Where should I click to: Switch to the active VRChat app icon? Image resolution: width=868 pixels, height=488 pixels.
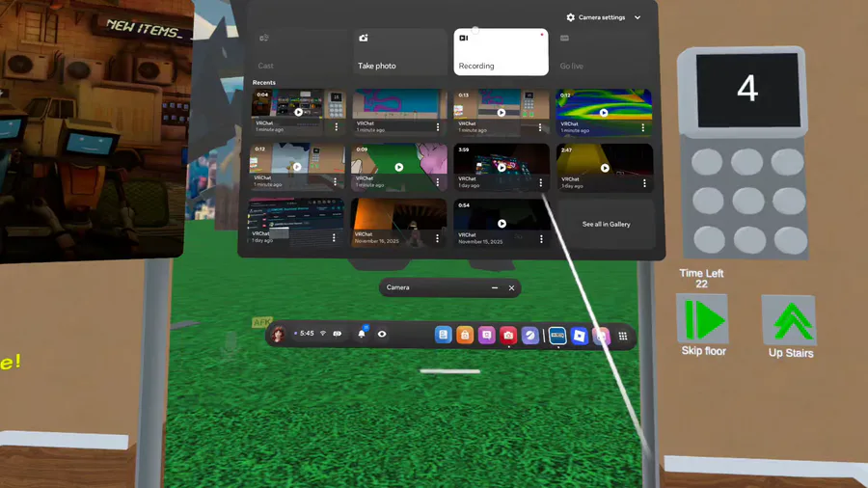pyautogui.click(x=557, y=336)
